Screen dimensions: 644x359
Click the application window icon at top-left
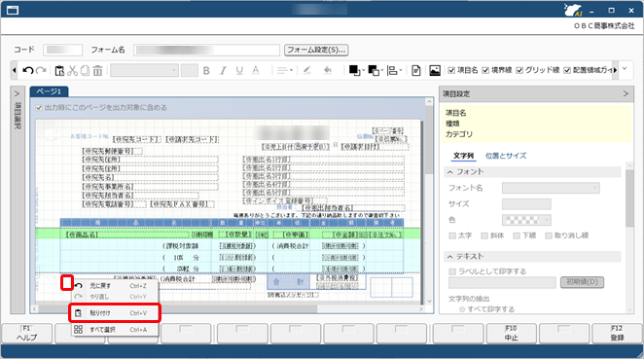click(13, 10)
